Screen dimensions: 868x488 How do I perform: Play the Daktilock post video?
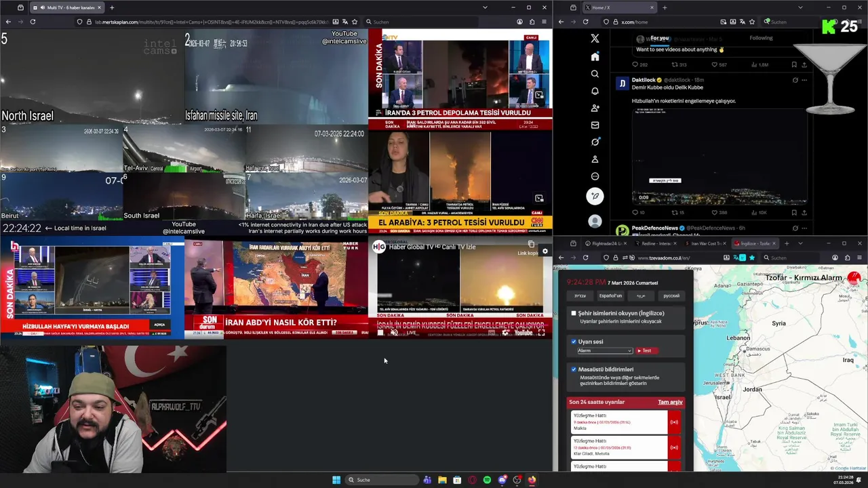[x=719, y=156]
